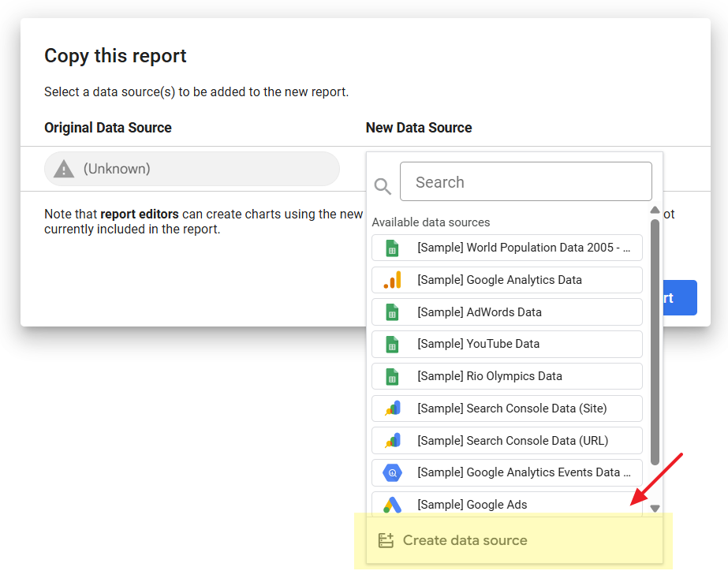
Task: Click the Sheets icon for World Population Data
Action: pyautogui.click(x=392, y=248)
